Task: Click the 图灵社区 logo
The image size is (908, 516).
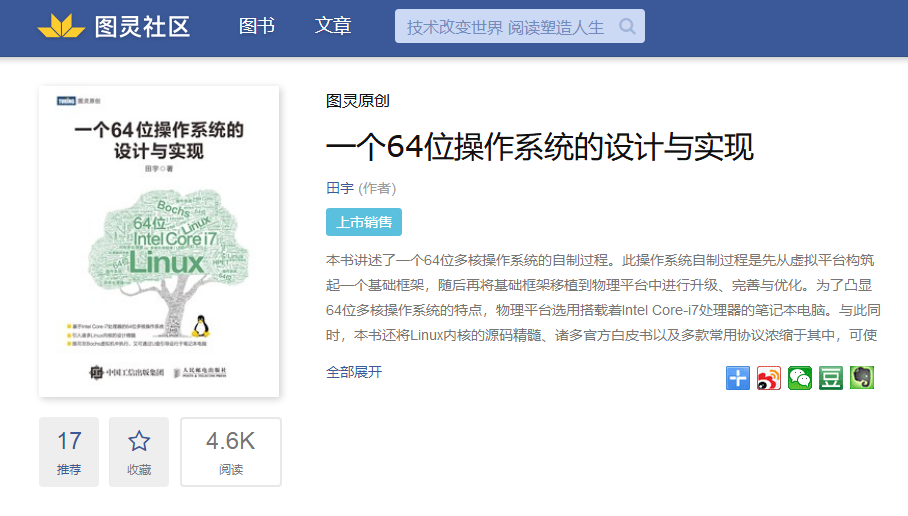Action: pos(114,26)
